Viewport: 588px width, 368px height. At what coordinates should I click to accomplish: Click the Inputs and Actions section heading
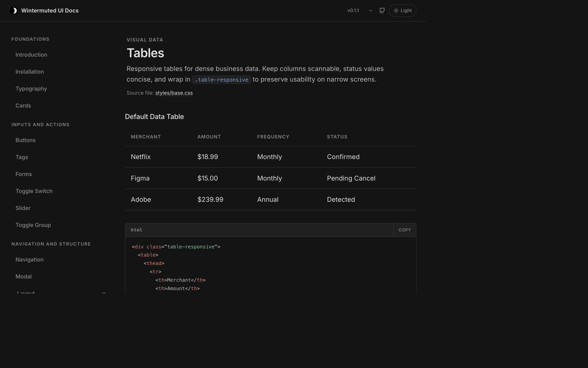click(40, 125)
